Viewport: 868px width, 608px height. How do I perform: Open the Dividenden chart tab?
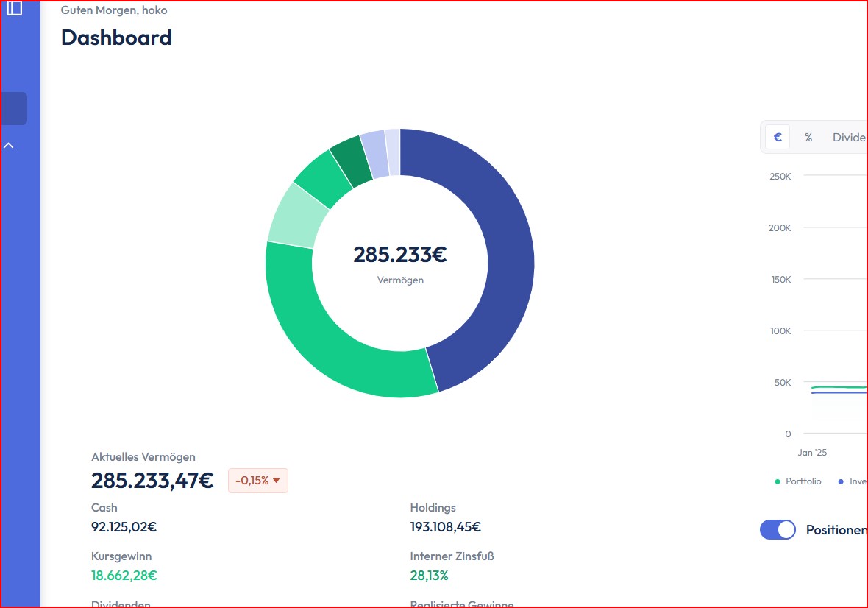(849, 138)
